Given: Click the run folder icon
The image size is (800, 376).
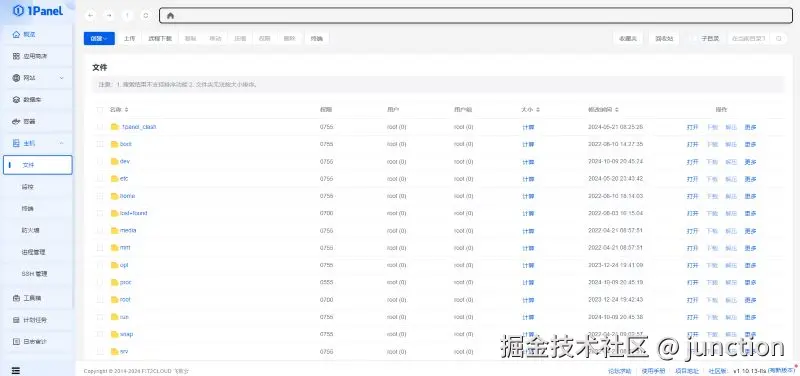Looking at the screenshot, I should point(115,317).
